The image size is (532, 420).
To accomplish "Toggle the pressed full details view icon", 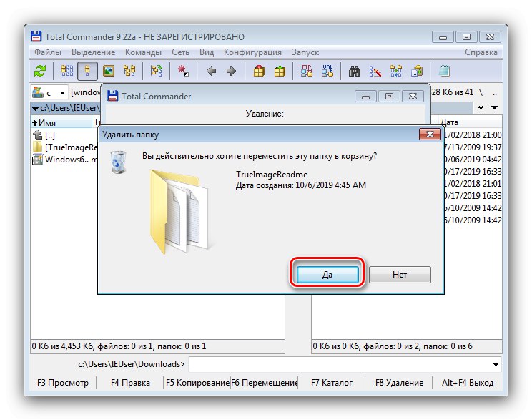I will [x=87, y=71].
